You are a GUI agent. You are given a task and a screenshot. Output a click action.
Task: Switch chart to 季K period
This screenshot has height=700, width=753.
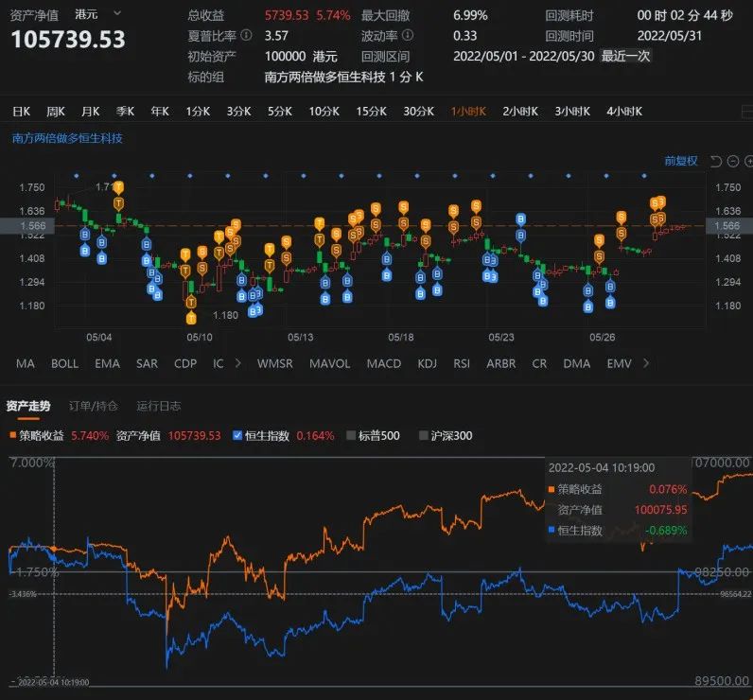pos(125,112)
